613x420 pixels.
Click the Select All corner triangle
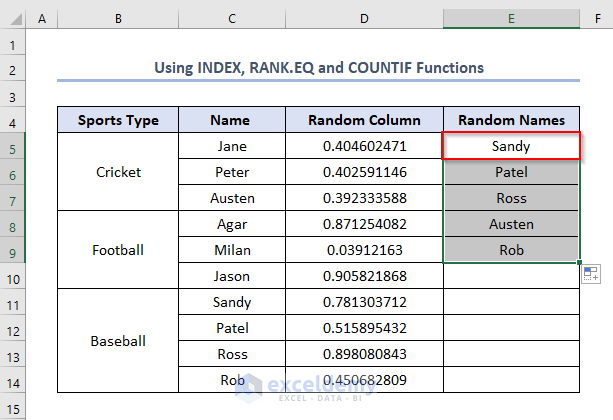[13, 19]
